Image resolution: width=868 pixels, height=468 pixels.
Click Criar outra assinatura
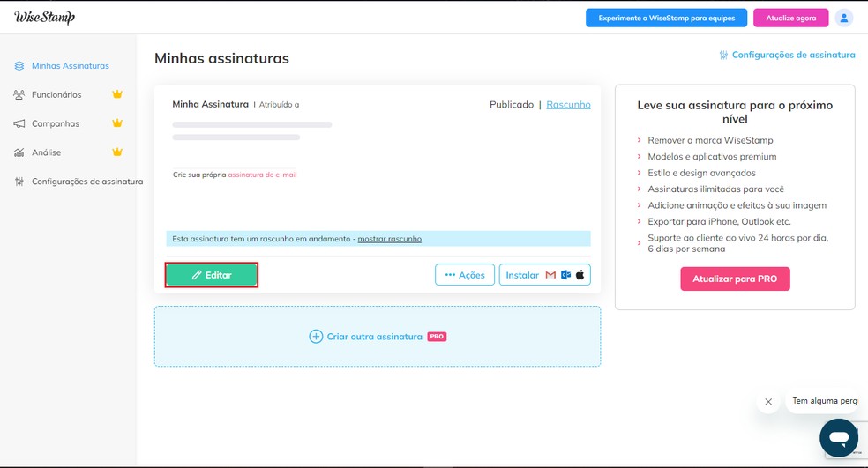(x=375, y=337)
